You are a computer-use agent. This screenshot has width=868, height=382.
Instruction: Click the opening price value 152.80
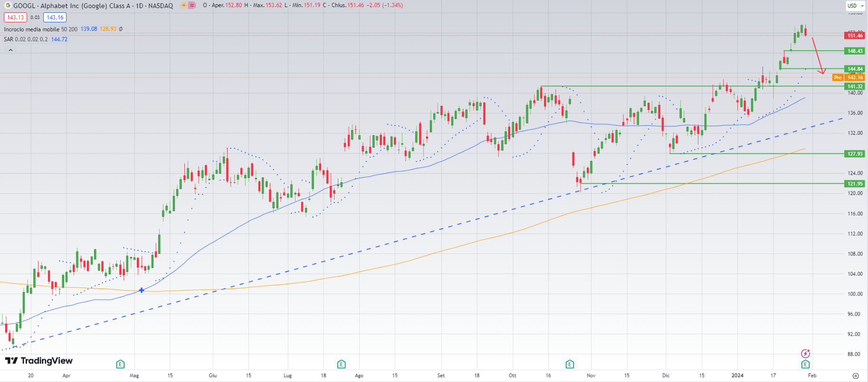coord(234,5)
